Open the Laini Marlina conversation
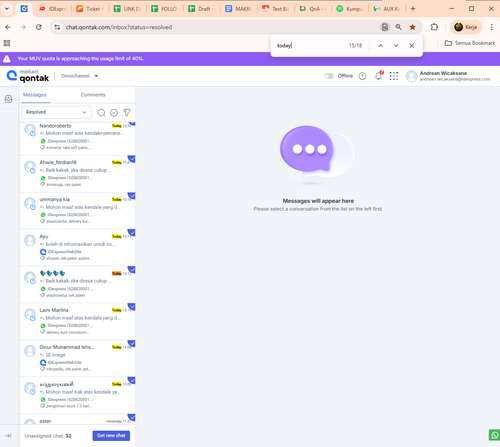500x447 pixels. [77, 321]
